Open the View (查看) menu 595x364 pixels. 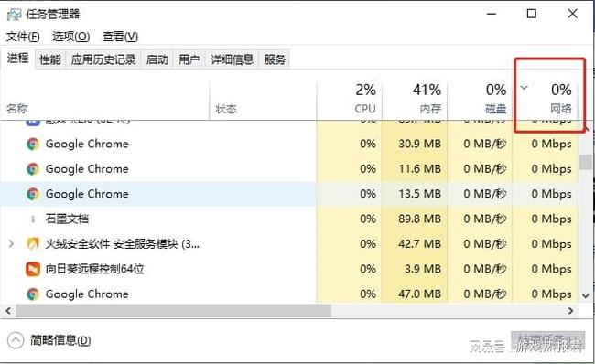(x=120, y=37)
